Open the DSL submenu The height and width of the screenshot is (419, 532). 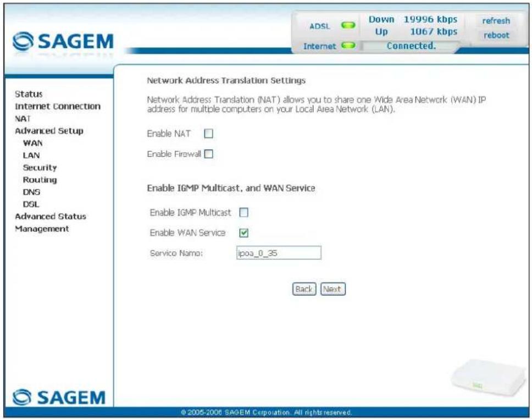tap(31, 204)
